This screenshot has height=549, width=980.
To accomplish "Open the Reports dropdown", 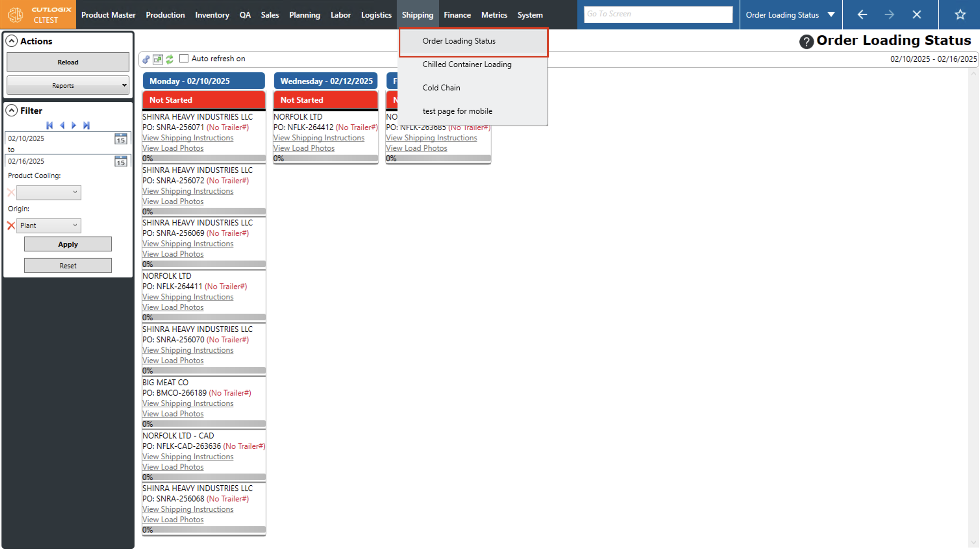I will click(x=68, y=85).
